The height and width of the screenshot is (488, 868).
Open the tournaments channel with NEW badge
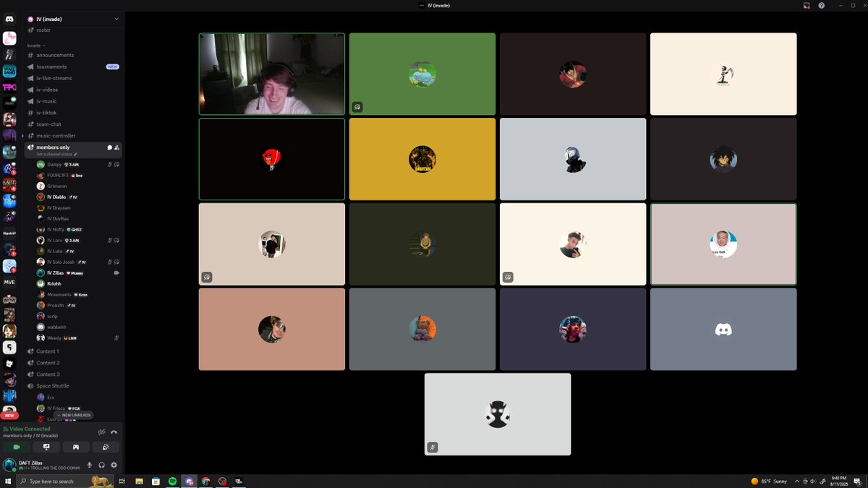[x=53, y=66]
